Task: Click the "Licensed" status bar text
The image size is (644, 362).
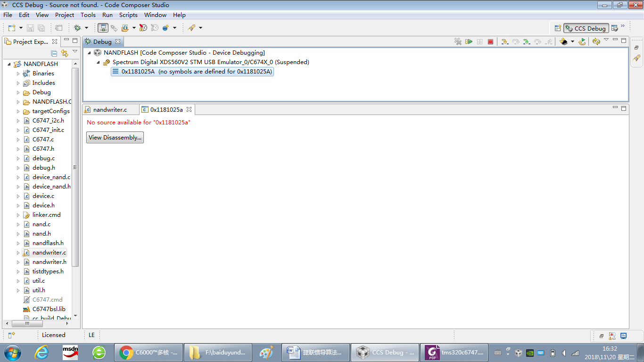Action: [54, 335]
